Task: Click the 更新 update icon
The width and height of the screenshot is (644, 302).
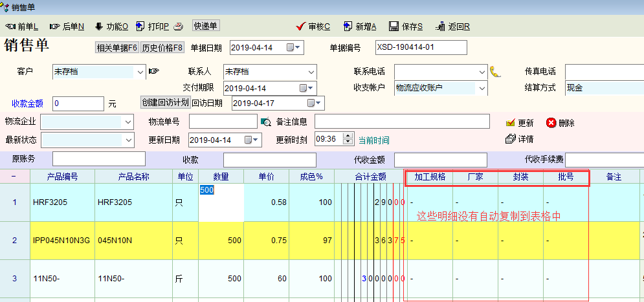Action: [x=511, y=122]
